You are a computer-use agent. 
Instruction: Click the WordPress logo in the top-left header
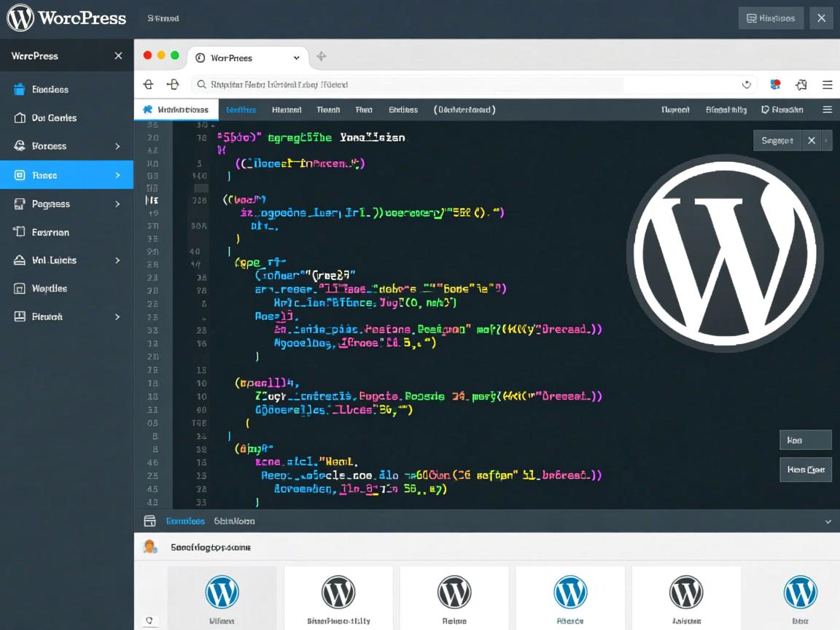20,18
